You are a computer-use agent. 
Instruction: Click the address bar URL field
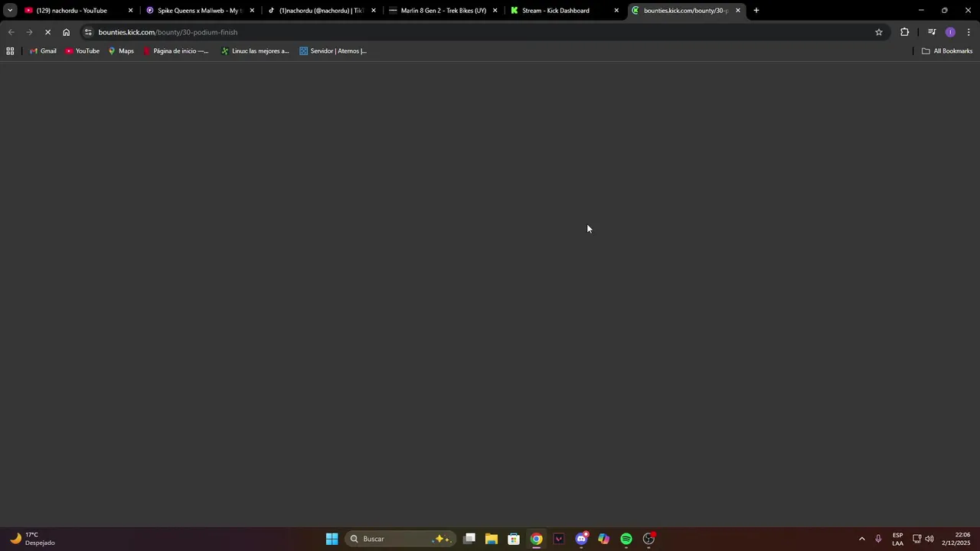coord(482,32)
